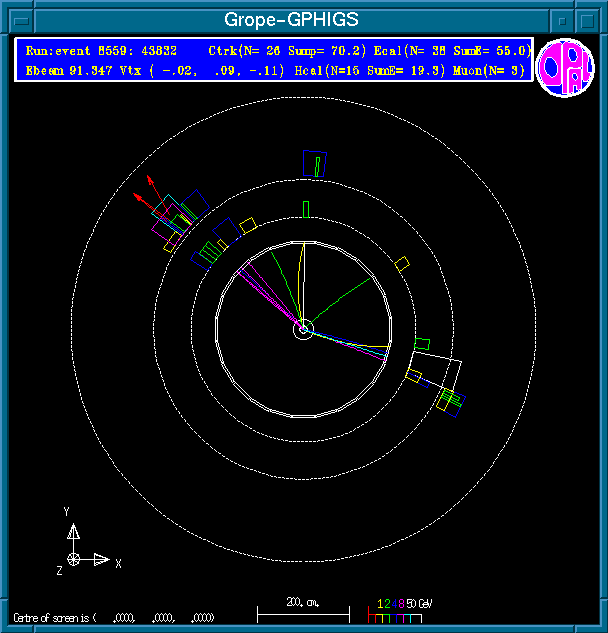
Task: Click the 200 cm scale bar
Action: point(303,611)
